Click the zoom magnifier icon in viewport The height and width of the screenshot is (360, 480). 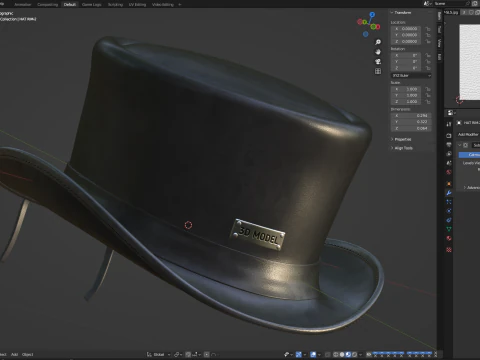click(378, 42)
